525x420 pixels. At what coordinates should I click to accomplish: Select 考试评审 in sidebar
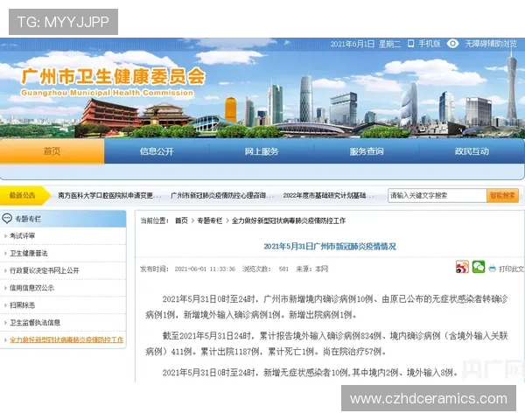click(x=22, y=236)
